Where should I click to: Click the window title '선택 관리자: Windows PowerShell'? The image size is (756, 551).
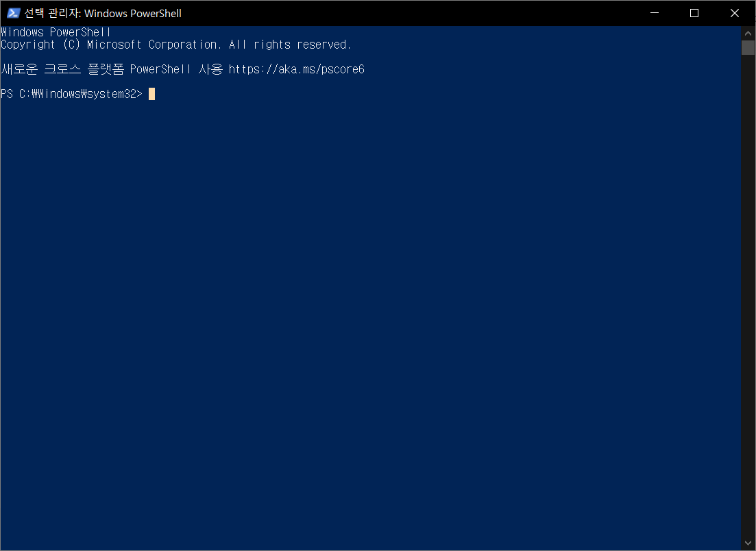click(103, 14)
